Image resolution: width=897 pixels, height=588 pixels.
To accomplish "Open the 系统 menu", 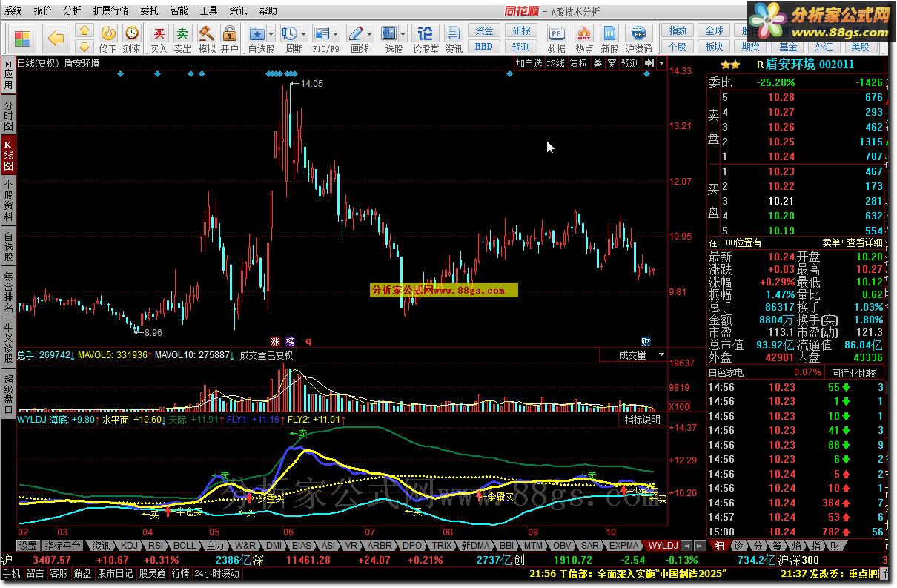I will click(13, 11).
